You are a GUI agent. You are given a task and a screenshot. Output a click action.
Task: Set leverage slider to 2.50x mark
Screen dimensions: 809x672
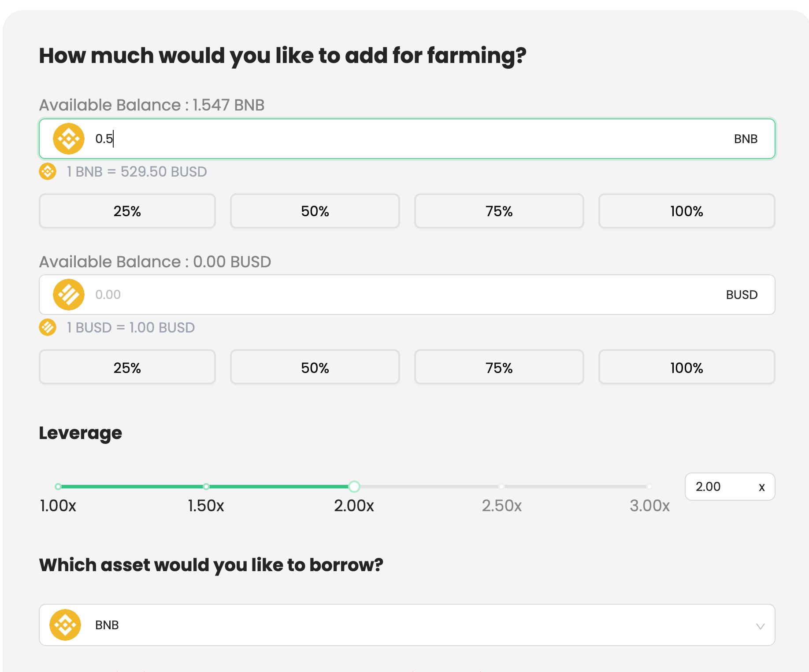(501, 487)
